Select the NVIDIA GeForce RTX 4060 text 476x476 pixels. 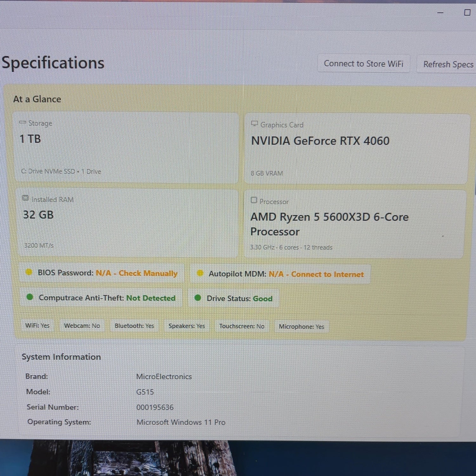pyautogui.click(x=320, y=141)
